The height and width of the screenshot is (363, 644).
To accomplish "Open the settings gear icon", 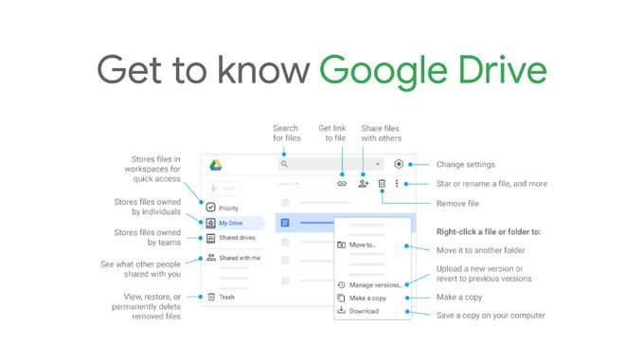I will (399, 164).
